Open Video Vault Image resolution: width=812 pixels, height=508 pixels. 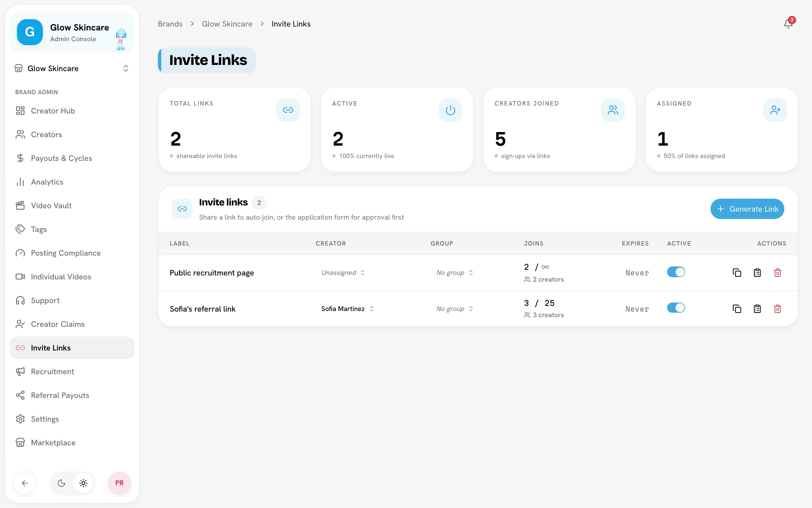click(72, 206)
